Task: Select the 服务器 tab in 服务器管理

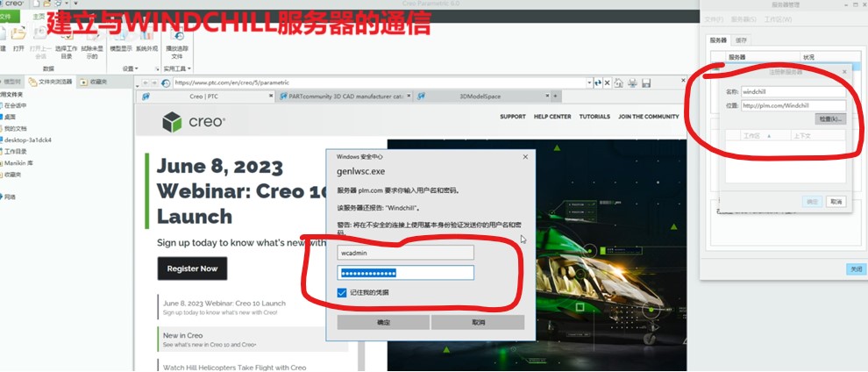Action: point(718,40)
